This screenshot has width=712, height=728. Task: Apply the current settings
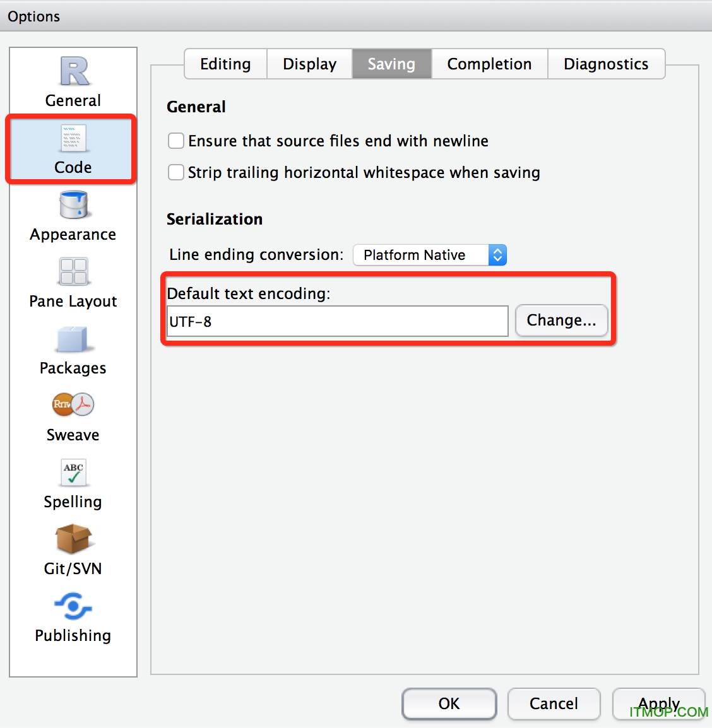coord(658,704)
